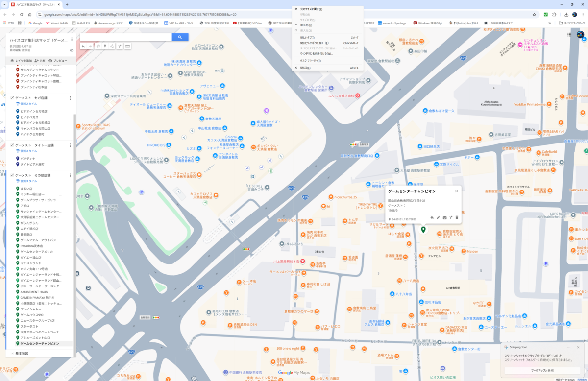The width and height of the screenshot is (588, 381).
Task: Open 個別スタイル under その他店舗 layer
Action: [26, 181]
